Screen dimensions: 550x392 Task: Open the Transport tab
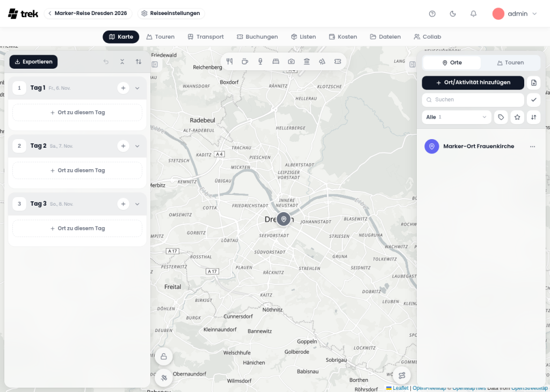(x=206, y=37)
